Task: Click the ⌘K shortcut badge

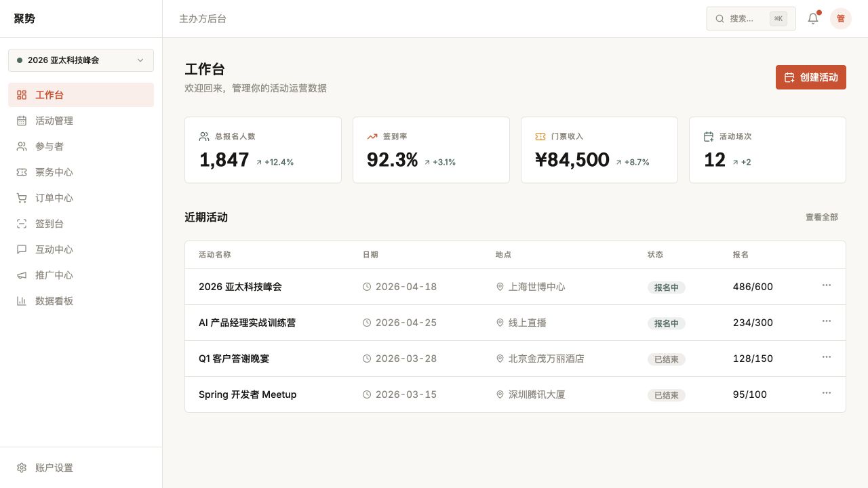Action: pos(778,19)
